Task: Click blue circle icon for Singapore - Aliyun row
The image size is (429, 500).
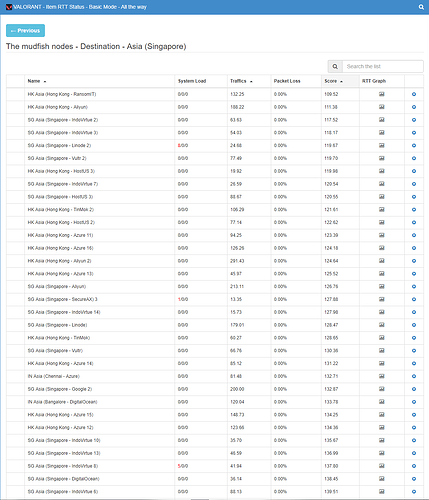Action: click(414, 287)
